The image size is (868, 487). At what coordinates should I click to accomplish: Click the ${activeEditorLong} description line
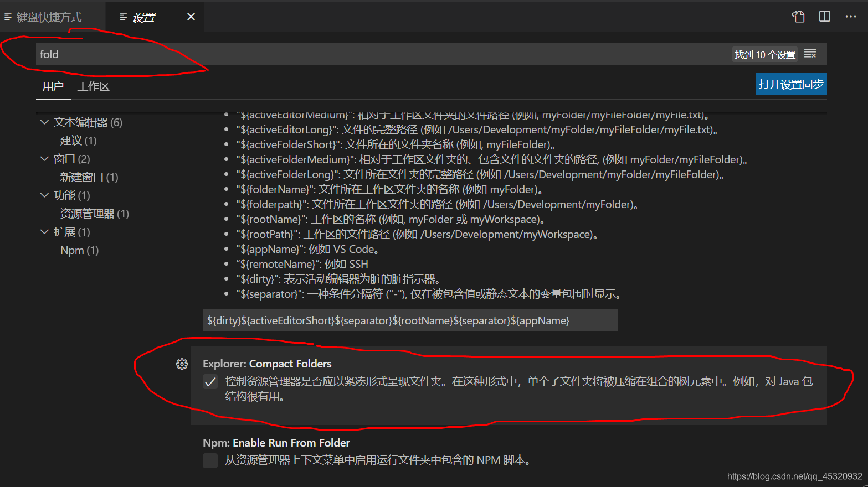(479, 129)
